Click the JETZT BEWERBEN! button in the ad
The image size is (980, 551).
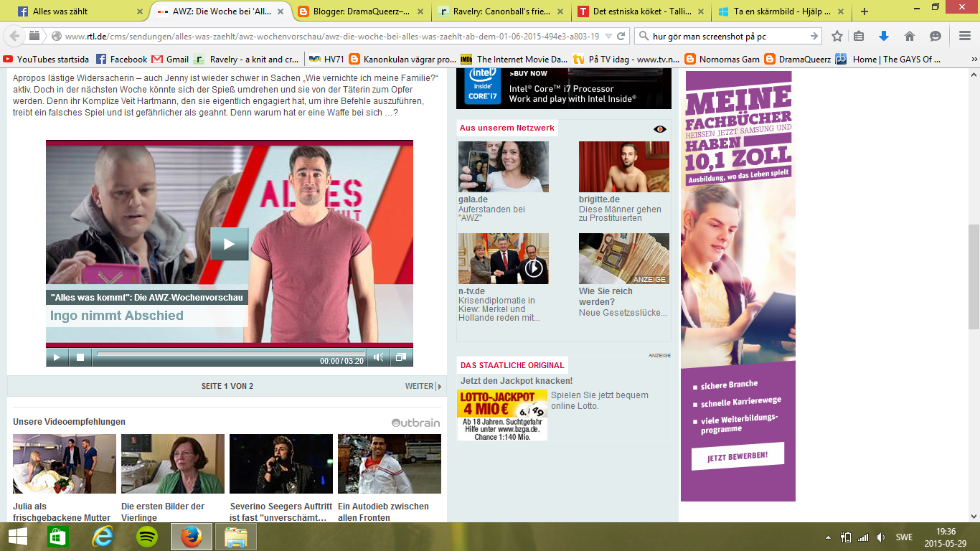(738, 456)
